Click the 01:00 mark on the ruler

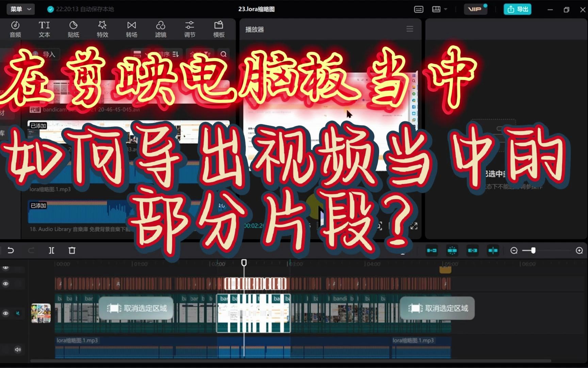140,264
